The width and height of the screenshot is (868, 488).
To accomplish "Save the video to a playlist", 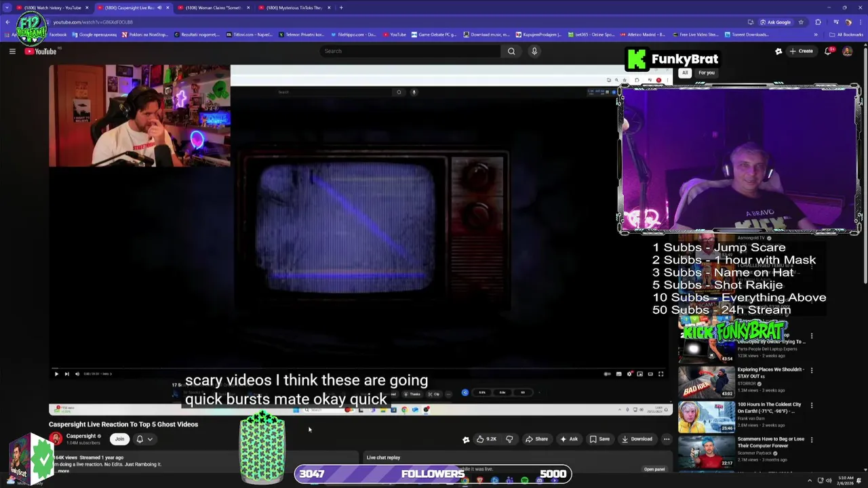I will pyautogui.click(x=599, y=439).
